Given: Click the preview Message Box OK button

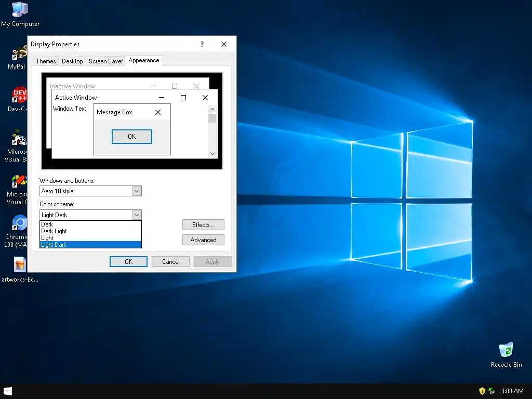Looking at the screenshot, I should click(131, 137).
